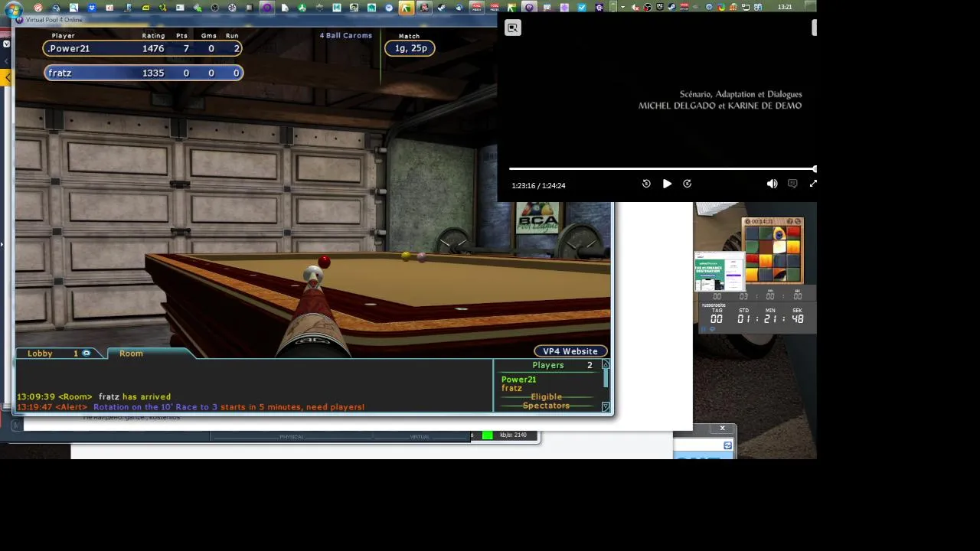Click the Players panel bottom scroll arrow
This screenshot has height=551, width=980.
[606, 407]
